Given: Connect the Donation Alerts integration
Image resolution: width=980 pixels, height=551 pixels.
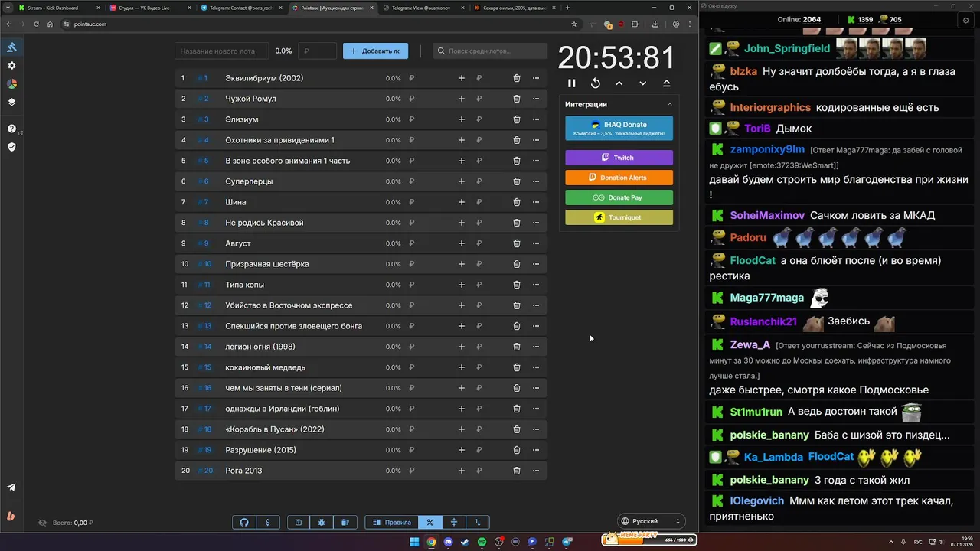Looking at the screenshot, I should click(x=619, y=178).
